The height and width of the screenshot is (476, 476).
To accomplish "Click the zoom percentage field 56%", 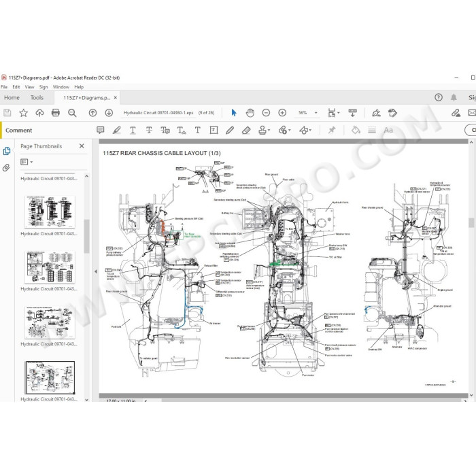I will click(303, 113).
